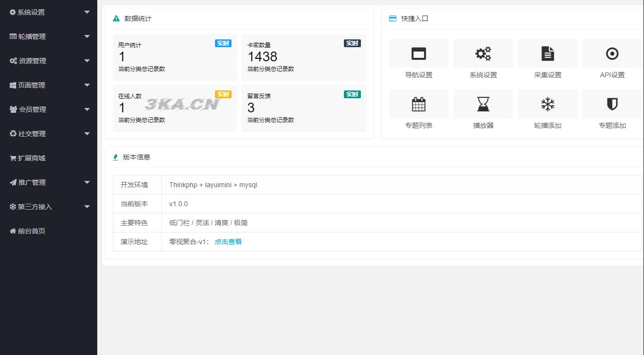Go to 扩展商城 in the sidebar
Screen dimensions: 644x355
pyautogui.click(x=49, y=158)
